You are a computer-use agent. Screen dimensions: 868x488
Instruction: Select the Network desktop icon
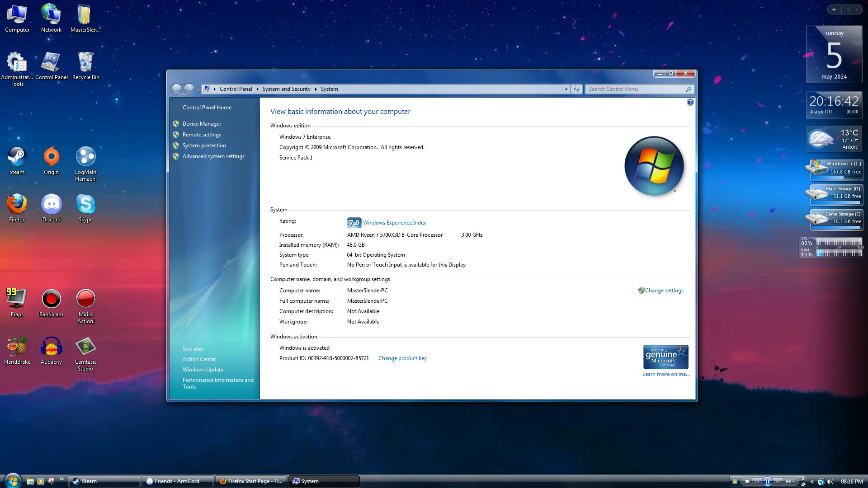(52, 18)
